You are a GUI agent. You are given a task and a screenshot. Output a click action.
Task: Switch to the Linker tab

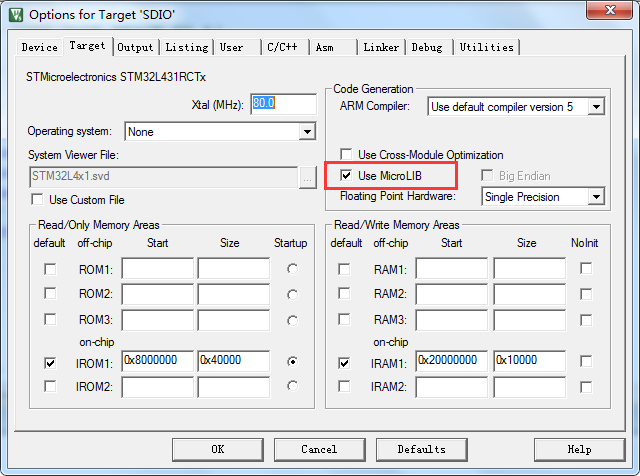click(x=381, y=47)
